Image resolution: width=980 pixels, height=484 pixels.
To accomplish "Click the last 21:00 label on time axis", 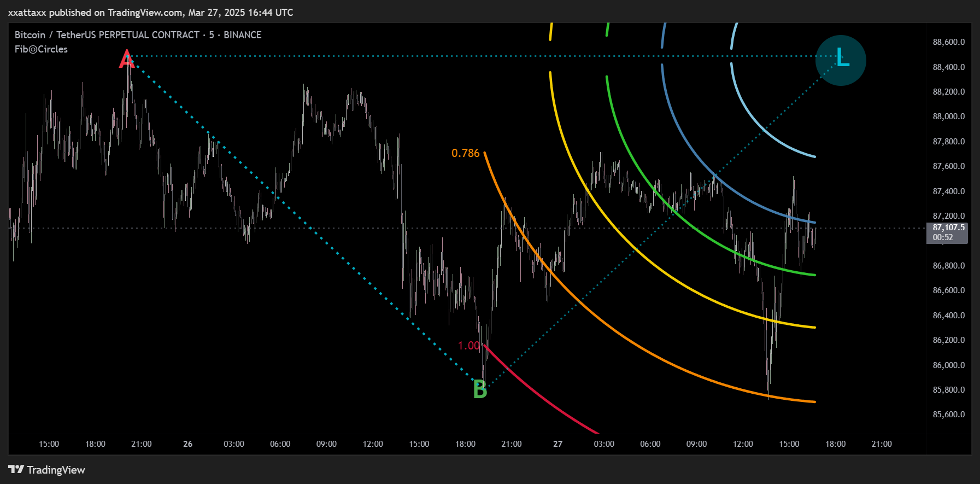I will click(882, 444).
